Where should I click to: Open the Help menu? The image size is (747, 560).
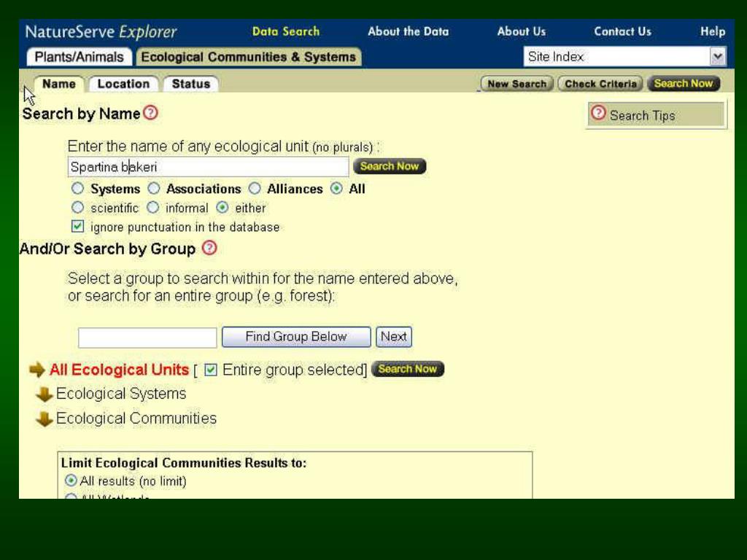pyautogui.click(x=713, y=31)
